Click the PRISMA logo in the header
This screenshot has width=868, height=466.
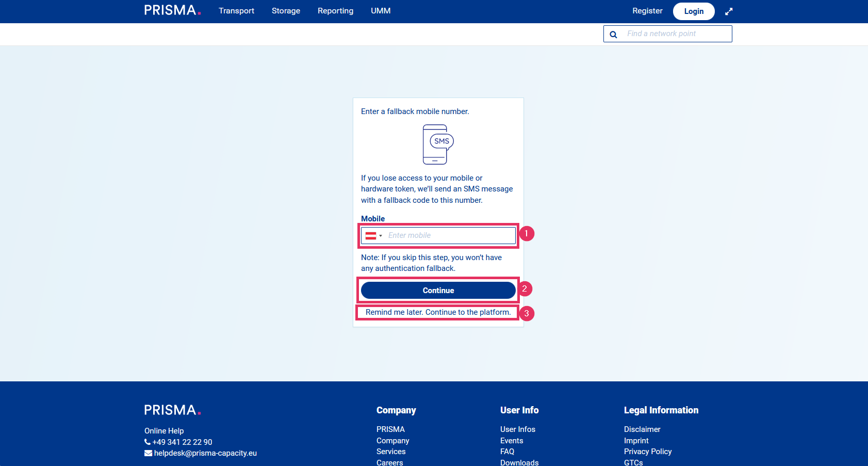(172, 11)
